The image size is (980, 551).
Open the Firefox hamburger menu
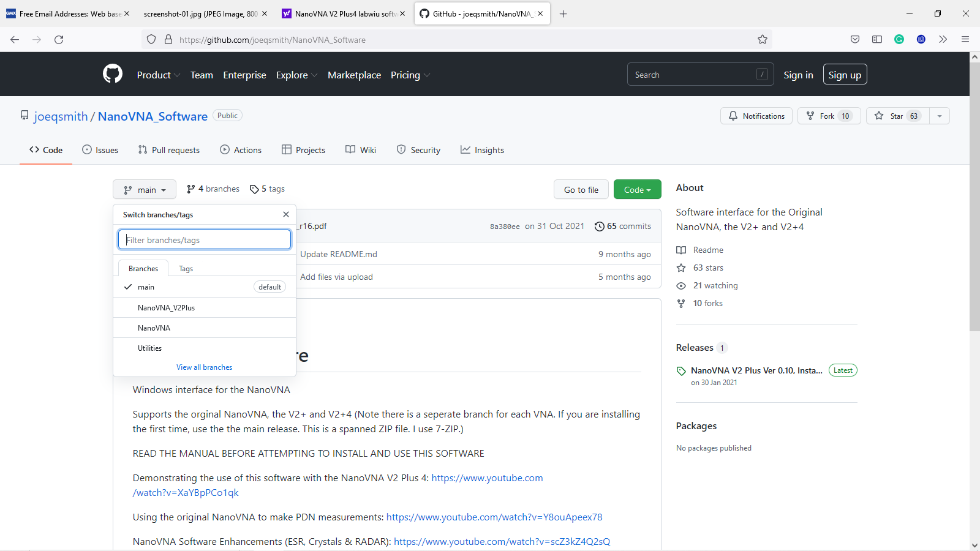(965, 40)
